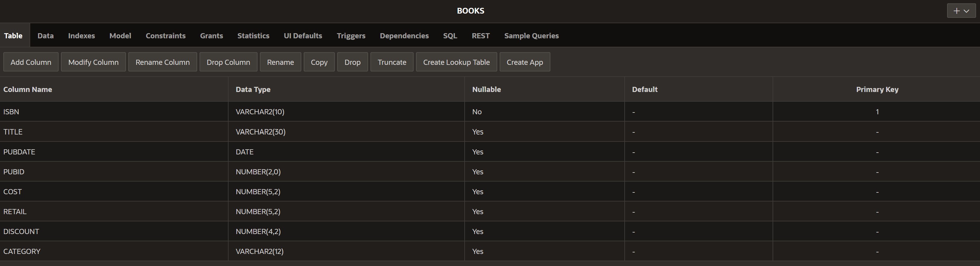Click the Nullable value No for ISBN
The width and height of the screenshot is (980, 266).
477,112
